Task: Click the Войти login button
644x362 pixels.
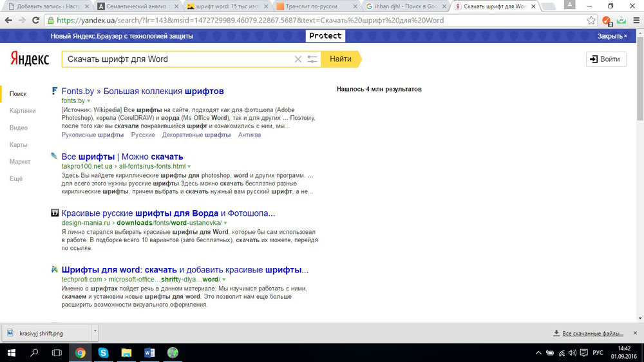Action: point(606,59)
